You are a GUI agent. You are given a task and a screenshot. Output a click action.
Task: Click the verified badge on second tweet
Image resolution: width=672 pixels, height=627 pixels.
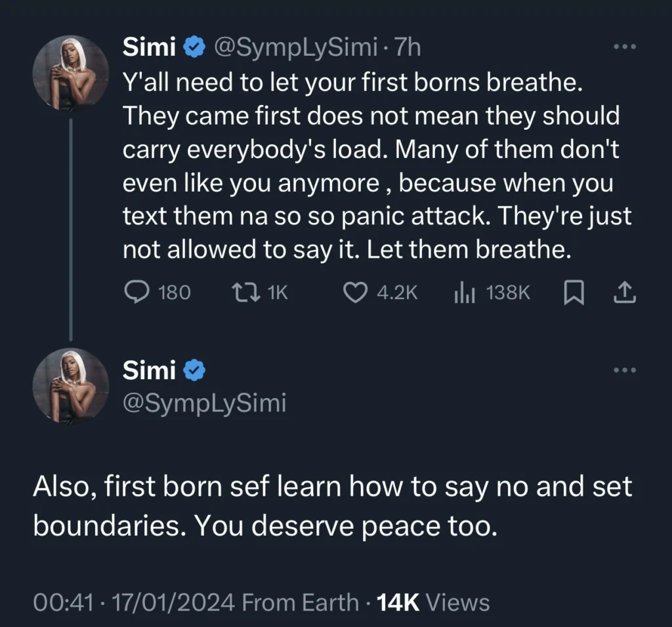click(x=193, y=371)
